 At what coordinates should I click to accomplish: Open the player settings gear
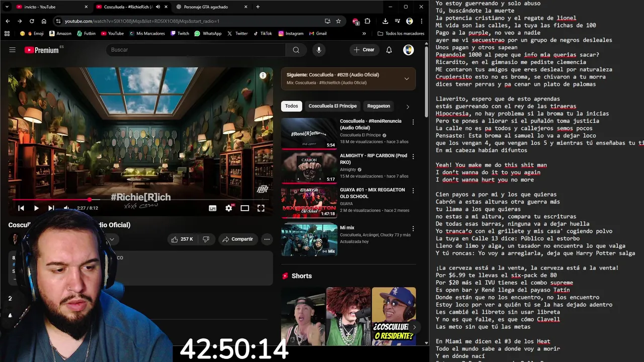[x=229, y=208]
